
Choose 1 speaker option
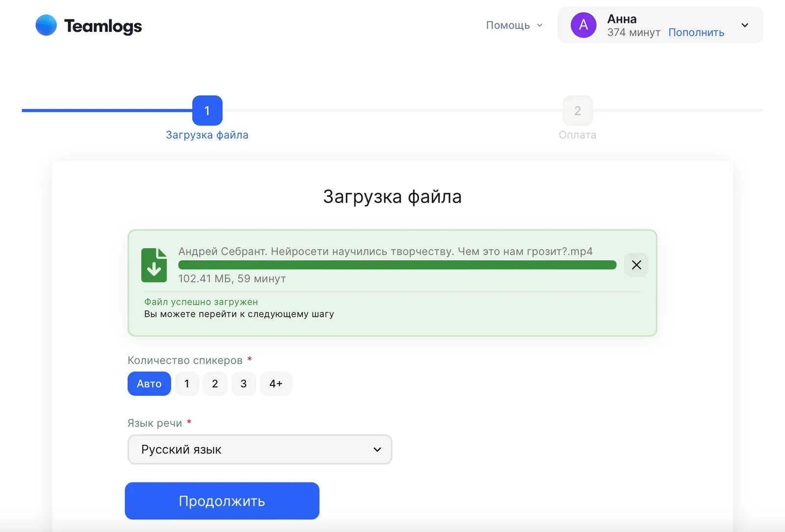coord(187,383)
